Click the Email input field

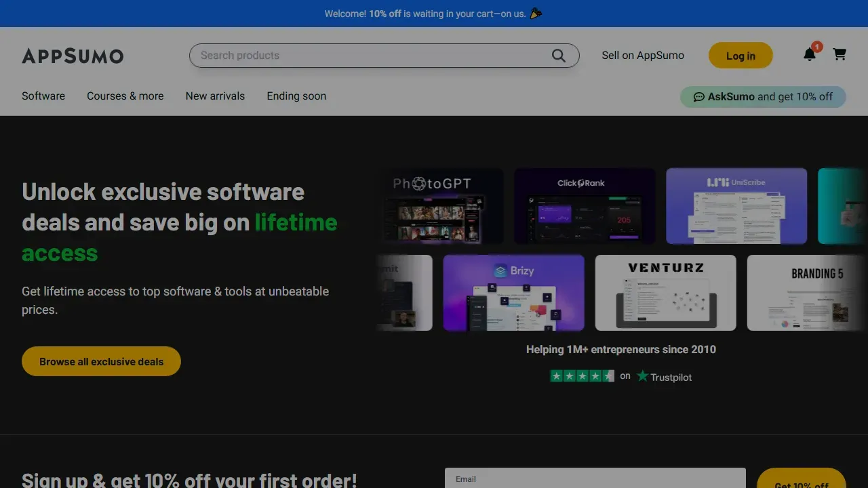(595, 478)
